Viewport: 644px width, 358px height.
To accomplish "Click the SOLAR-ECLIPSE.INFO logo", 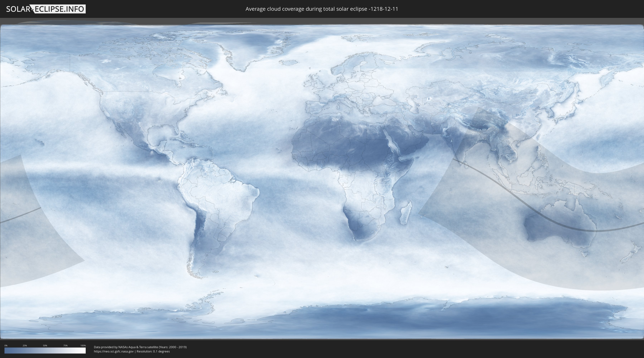I will (x=46, y=9).
